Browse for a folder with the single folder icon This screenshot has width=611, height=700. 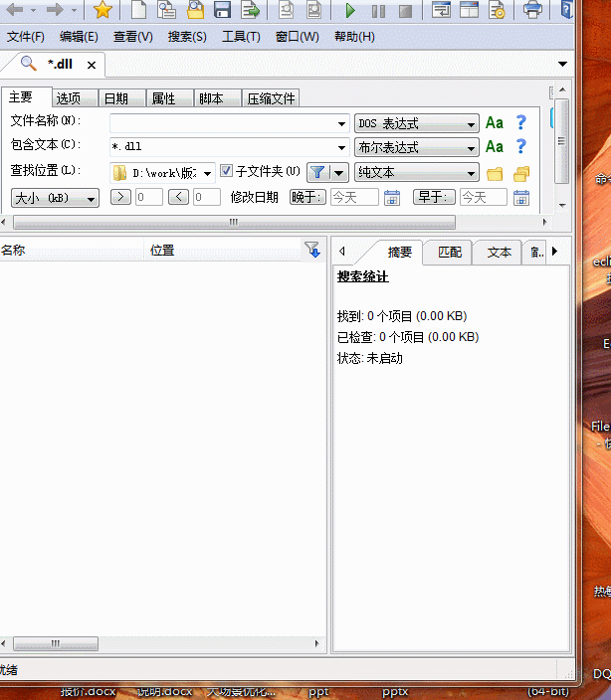point(495,174)
